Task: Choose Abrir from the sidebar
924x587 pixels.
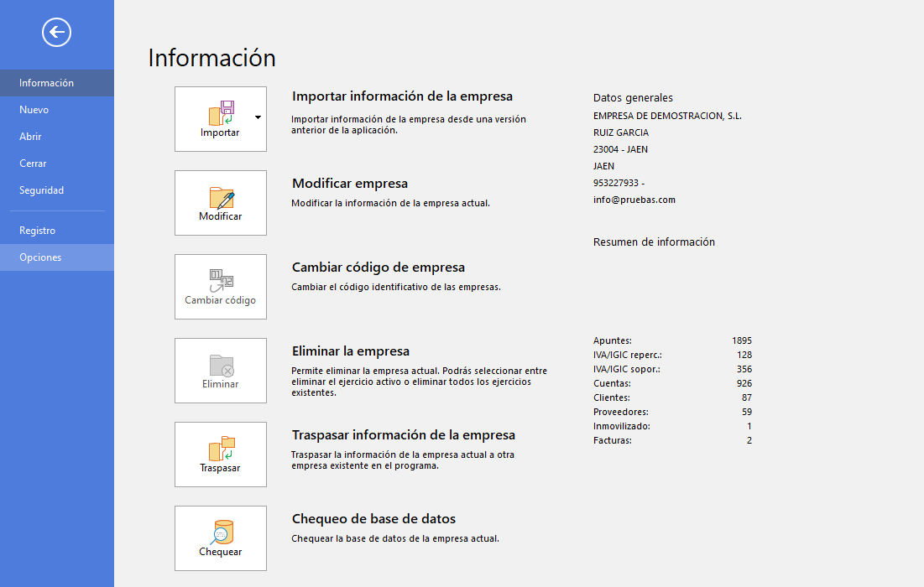Action: (31, 137)
